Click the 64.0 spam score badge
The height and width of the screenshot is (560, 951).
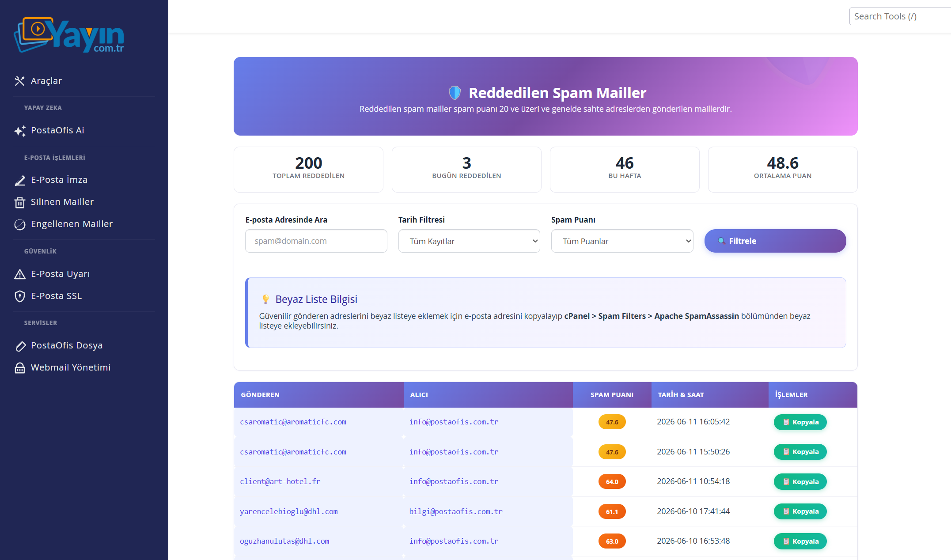pyautogui.click(x=612, y=482)
